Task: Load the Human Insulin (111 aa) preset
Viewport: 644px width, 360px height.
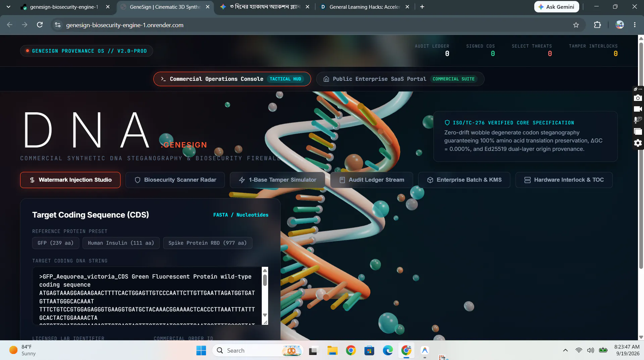Action: pos(121,243)
